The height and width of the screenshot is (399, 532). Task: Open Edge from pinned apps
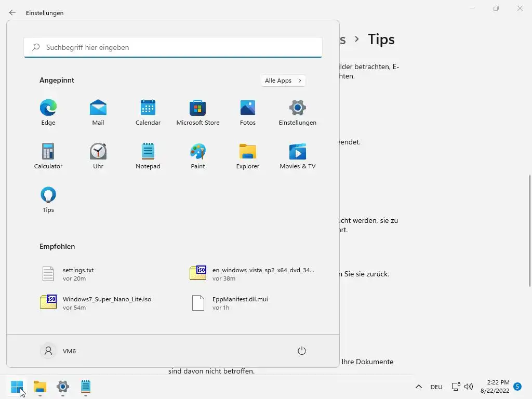point(48,113)
